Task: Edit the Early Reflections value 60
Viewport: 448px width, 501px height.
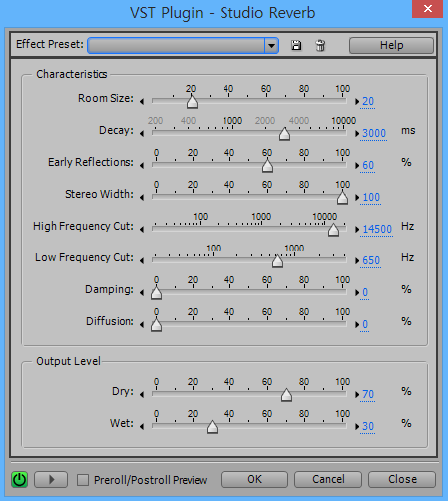Action: [368, 165]
